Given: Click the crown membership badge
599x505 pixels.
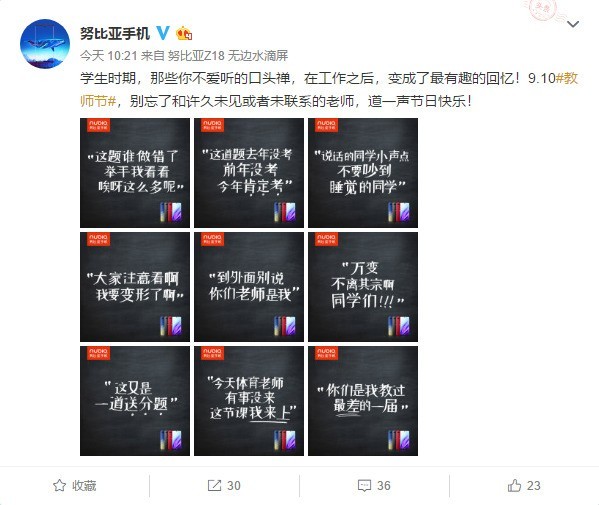Looking at the screenshot, I should (184, 33).
